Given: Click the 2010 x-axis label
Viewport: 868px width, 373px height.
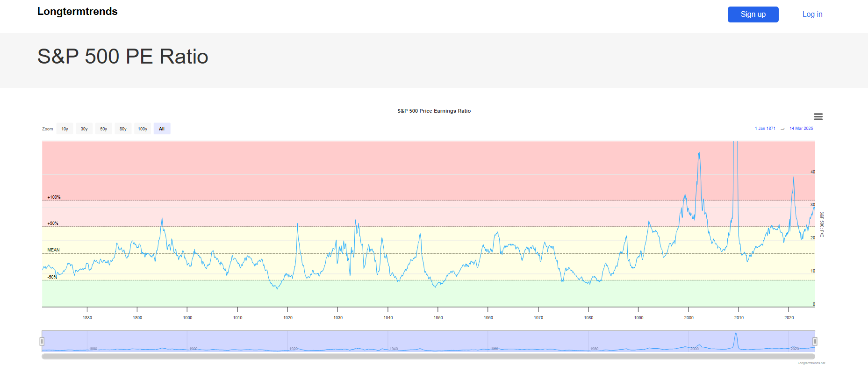Looking at the screenshot, I should click(x=739, y=318).
